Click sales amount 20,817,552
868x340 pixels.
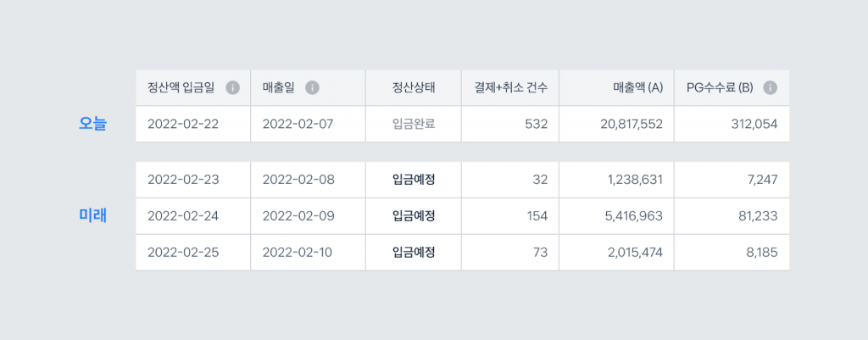(x=631, y=124)
